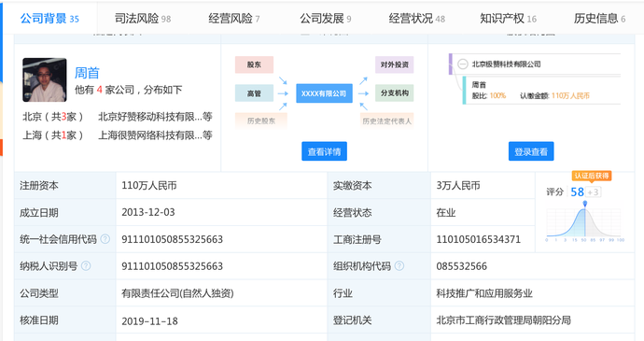The width and height of the screenshot is (644, 341).
Task: Click 分支机构 box in diagram
Action: click(x=394, y=93)
